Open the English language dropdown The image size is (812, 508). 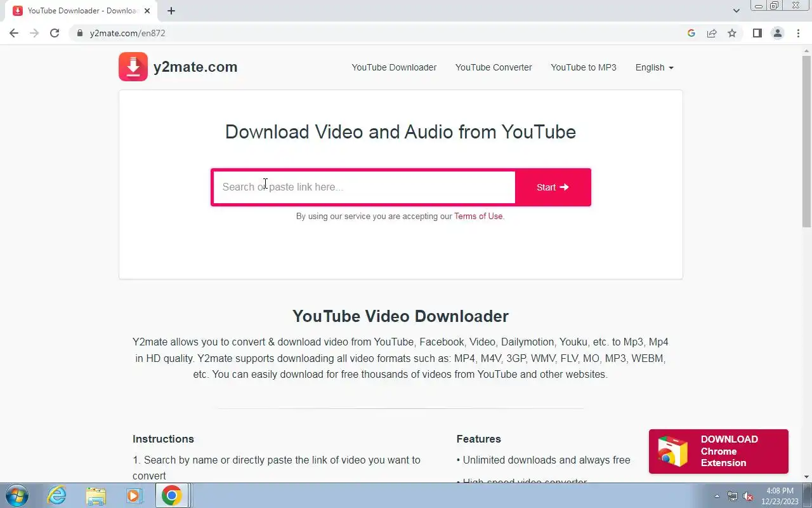pos(654,67)
